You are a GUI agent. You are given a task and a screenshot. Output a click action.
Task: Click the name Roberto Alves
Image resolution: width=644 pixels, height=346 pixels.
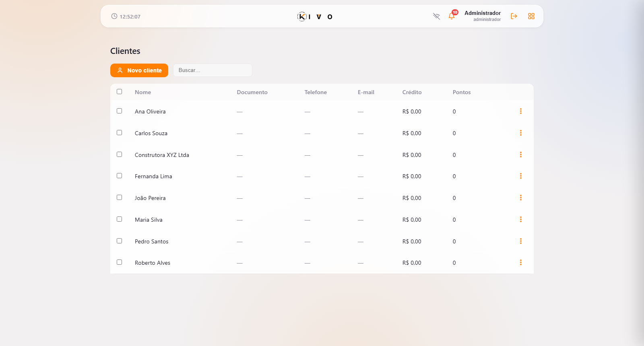point(153,263)
